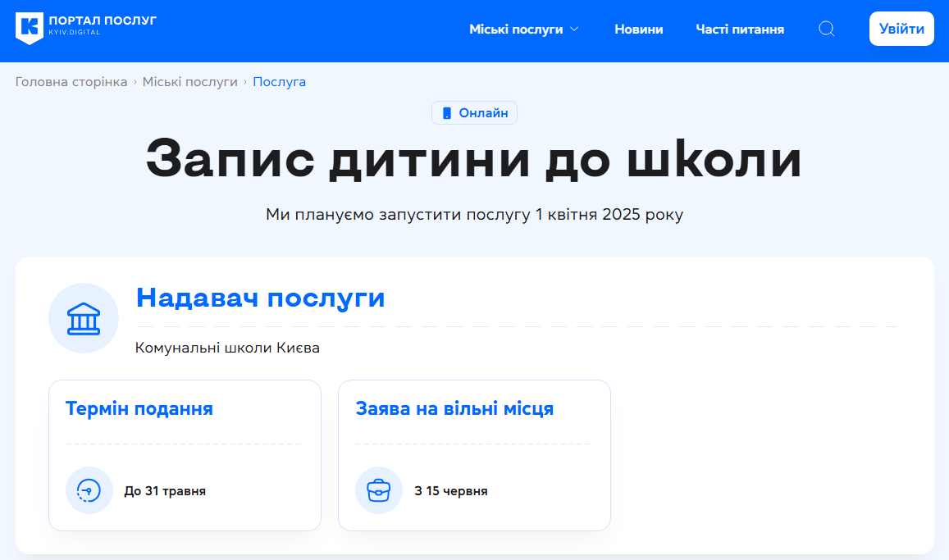Click the phone icon in the Онлайн badge

point(445,112)
